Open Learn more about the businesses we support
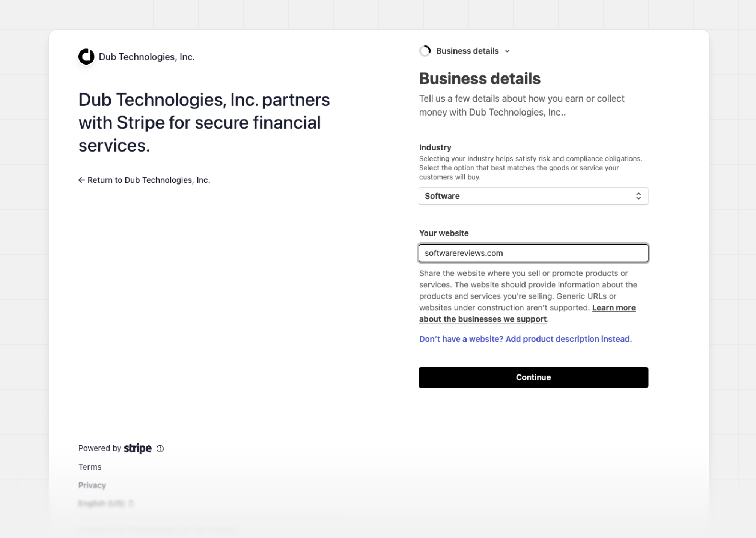The width and height of the screenshot is (756, 538). coord(527,313)
